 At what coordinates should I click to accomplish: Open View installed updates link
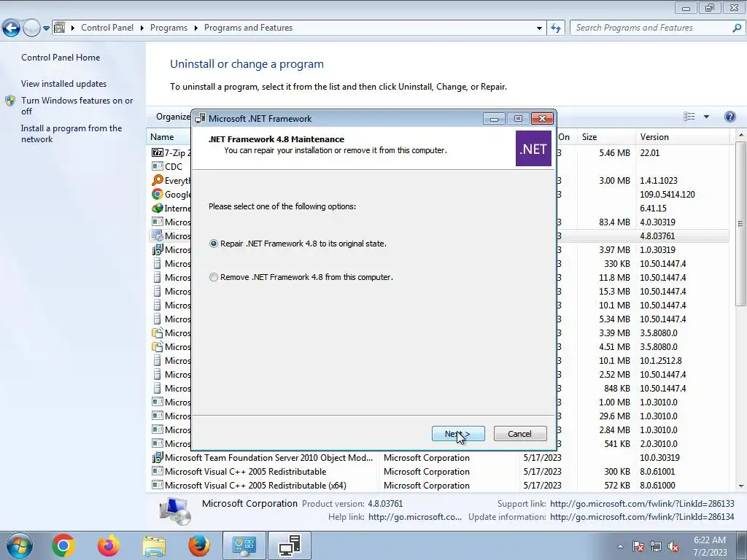pos(64,83)
